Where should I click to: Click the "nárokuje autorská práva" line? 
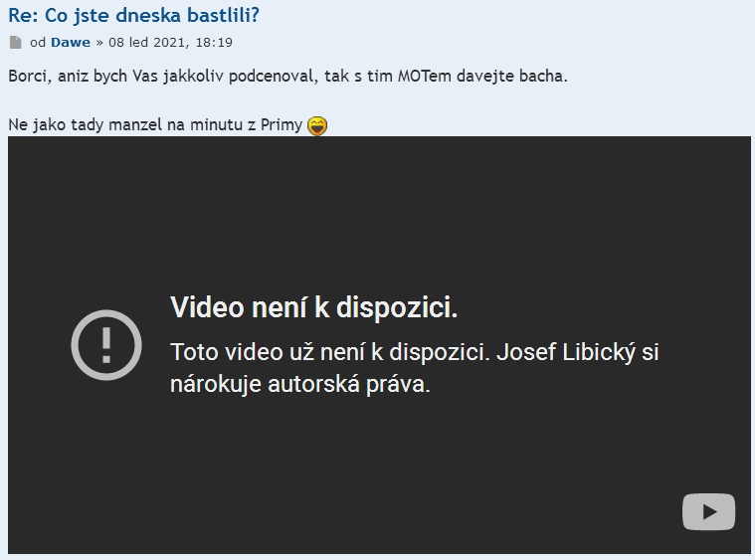click(x=300, y=384)
